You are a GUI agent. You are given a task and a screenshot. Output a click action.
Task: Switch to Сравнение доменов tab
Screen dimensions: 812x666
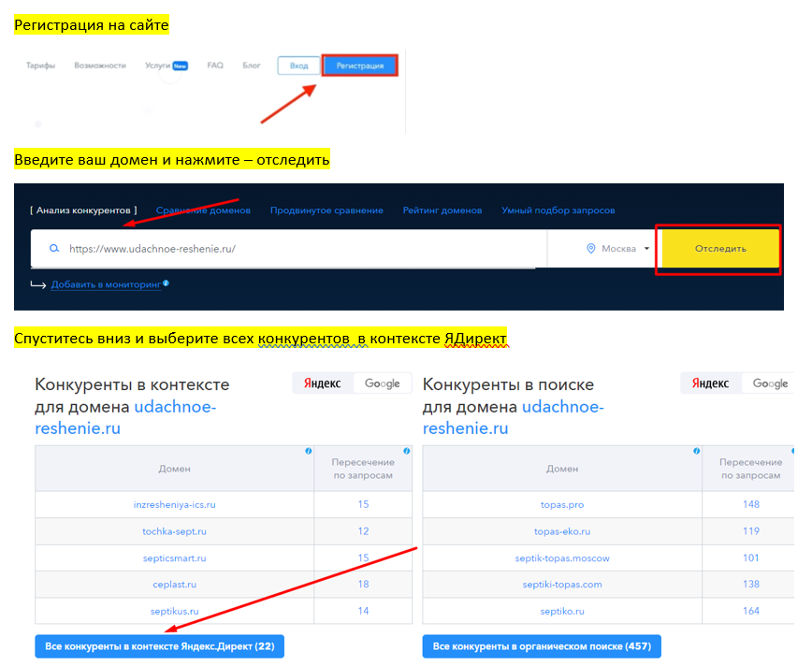tap(203, 210)
